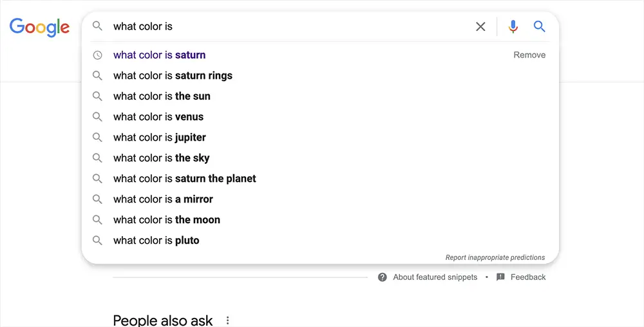Select suggestion 'what color is saturn'

click(x=160, y=55)
